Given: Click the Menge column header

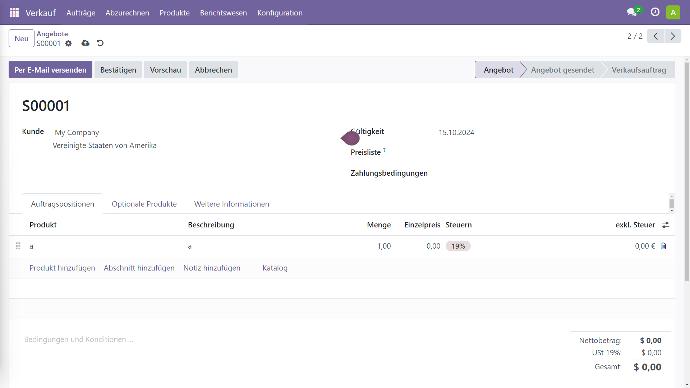Looking at the screenshot, I should click(x=379, y=225).
